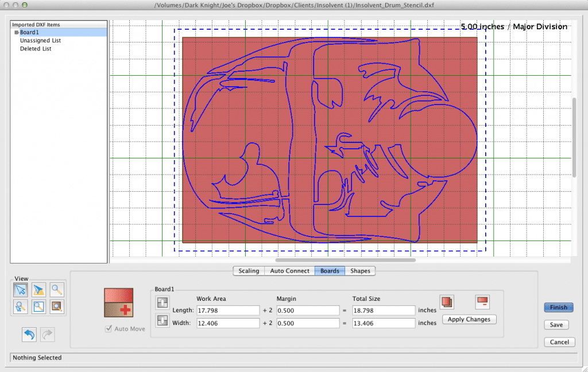588x372 pixels.
Task: Edit the Margin value of 0.500
Action: point(308,310)
